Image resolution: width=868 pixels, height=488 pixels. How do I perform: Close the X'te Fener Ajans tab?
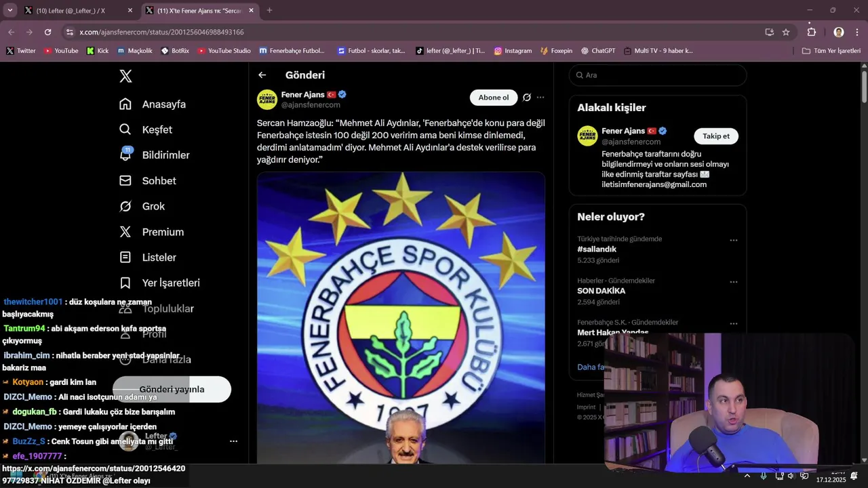pyautogui.click(x=251, y=10)
